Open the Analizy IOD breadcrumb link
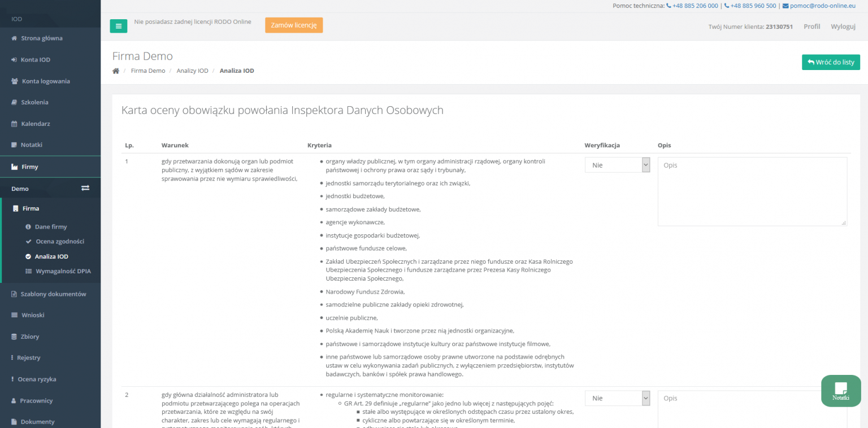 click(x=192, y=71)
